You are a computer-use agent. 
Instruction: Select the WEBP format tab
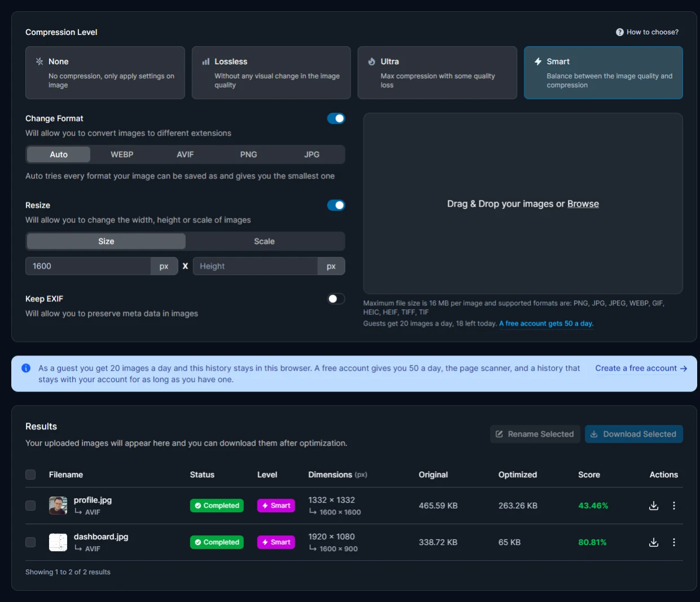coord(122,155)
